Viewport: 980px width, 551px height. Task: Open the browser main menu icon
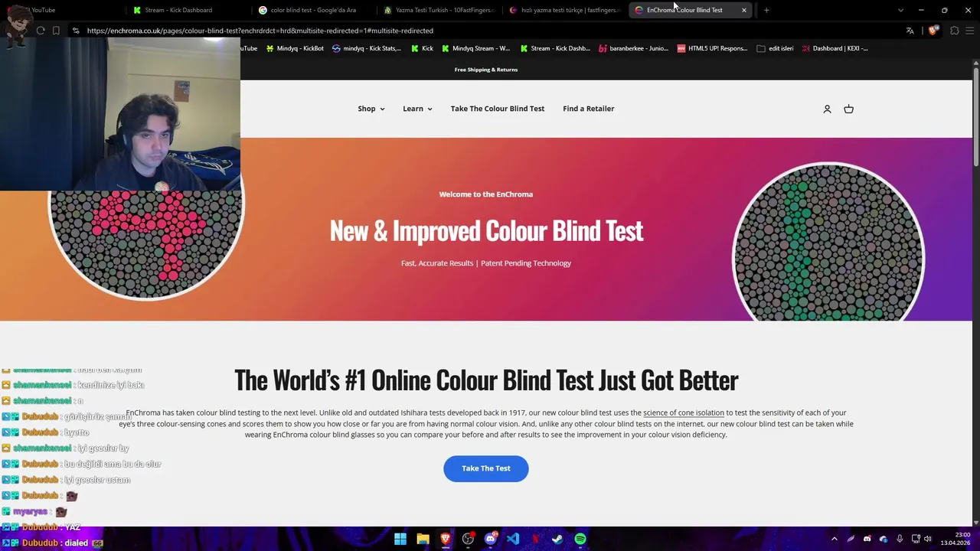[969, 31]
